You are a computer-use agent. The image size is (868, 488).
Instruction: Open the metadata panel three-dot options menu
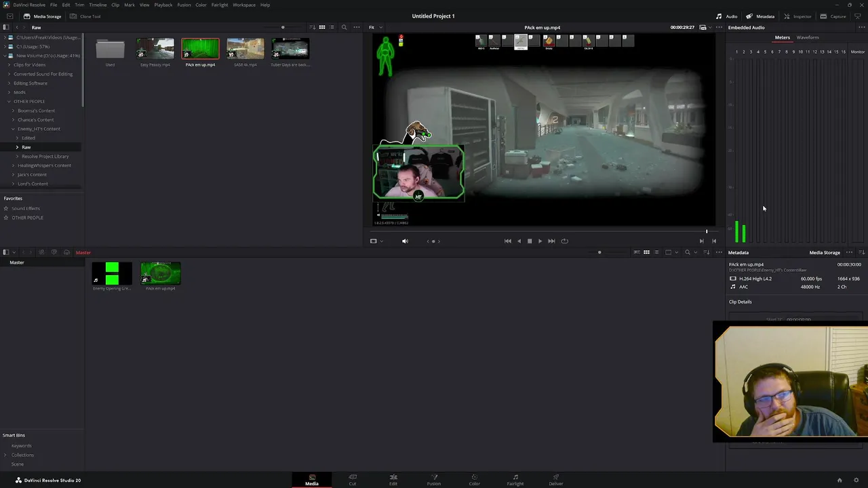point(849,252)
